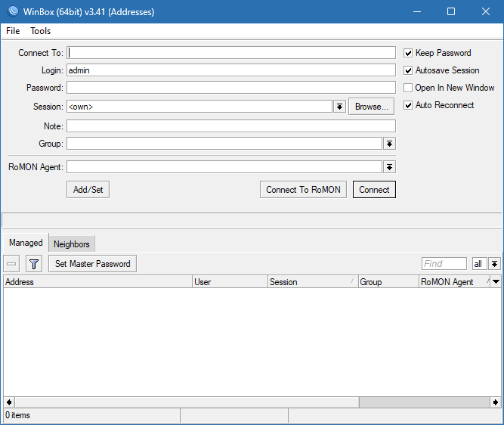Click the Add/Set button

(88, 190)
